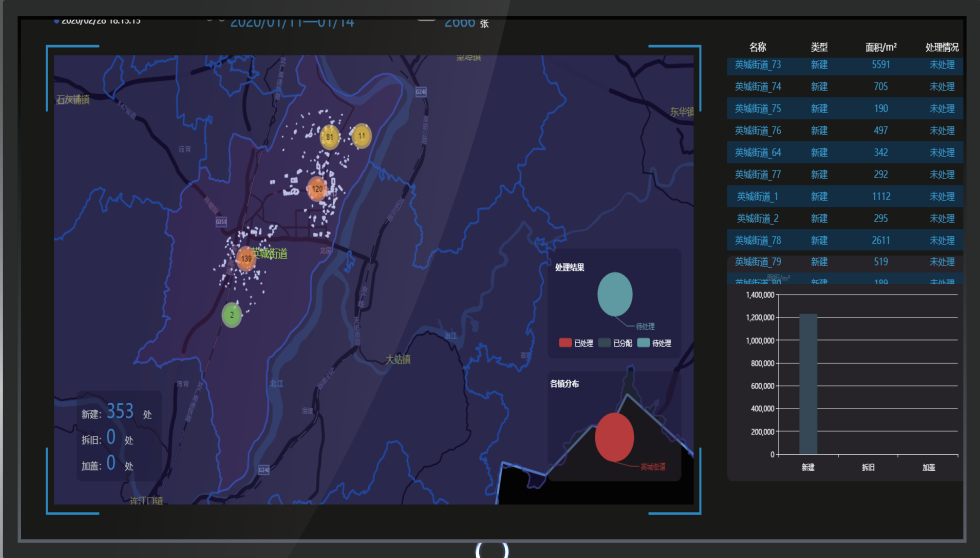The width and height of the screenshot is (980, 558).
Task: Toggle the 待处理 legend item
Action: (x=653, y=343)
